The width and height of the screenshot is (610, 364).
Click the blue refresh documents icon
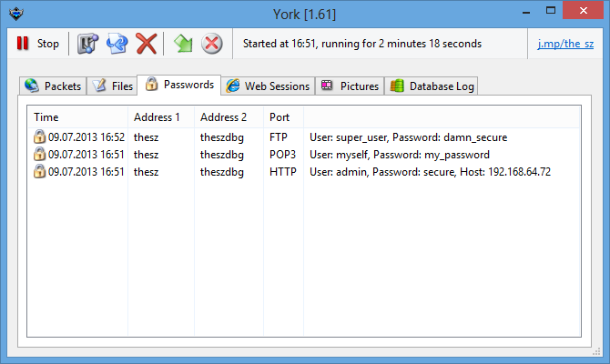[117, 44]
